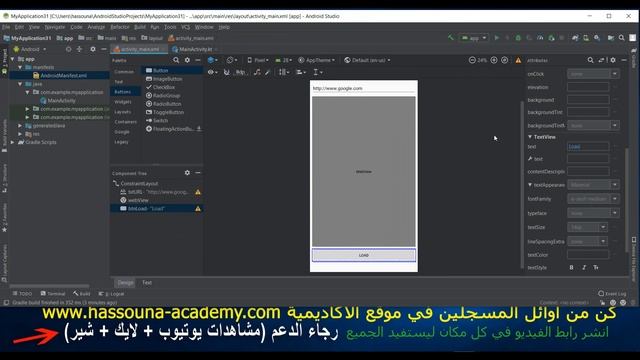Screen dimensions: 640x360
Task: Click Search Everywhere magnifier in main toolbar
Action: point(622,38)
